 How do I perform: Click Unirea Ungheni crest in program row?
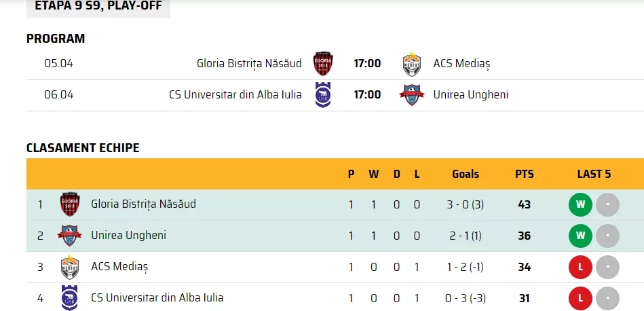pos(411,95)
